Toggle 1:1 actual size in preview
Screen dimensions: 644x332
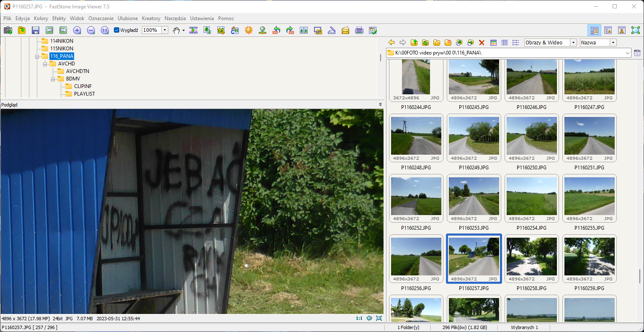point(359,318)
